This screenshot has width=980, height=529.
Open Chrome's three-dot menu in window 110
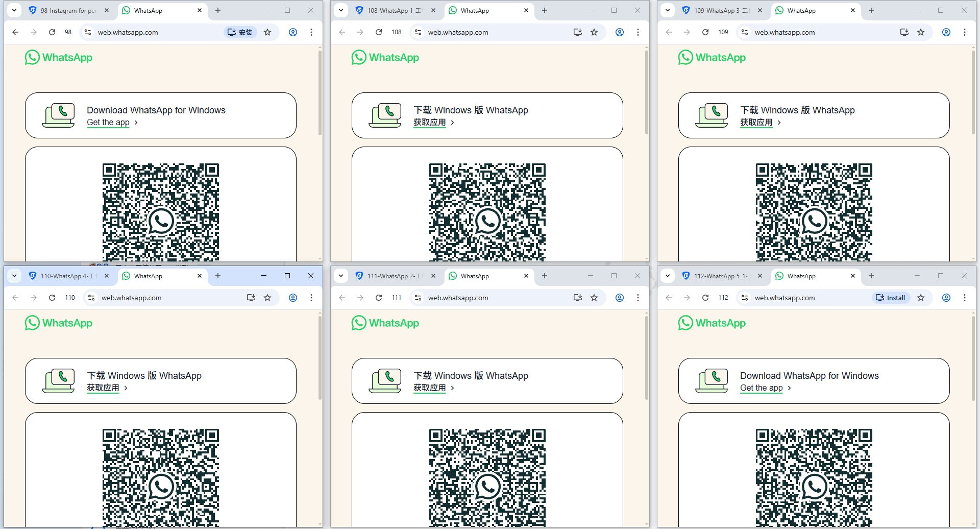click(x=311, y=297)
